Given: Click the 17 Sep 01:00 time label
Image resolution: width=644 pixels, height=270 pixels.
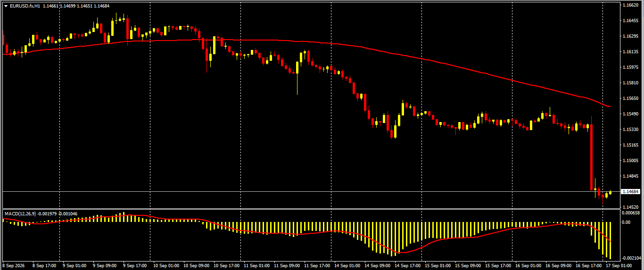Looking at the screenshot, I should (619, 266).
